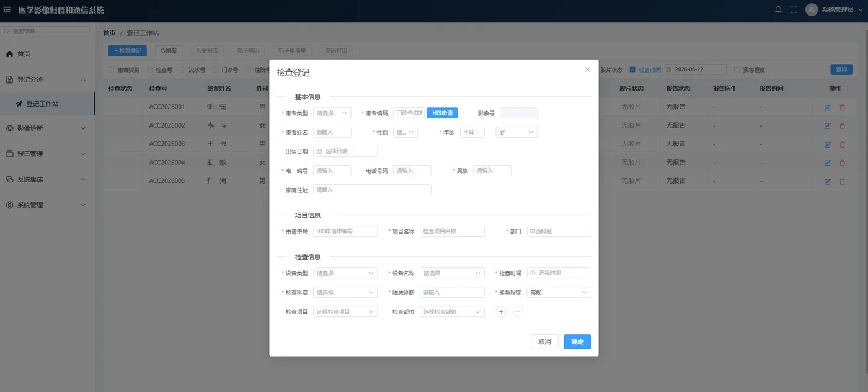Click the 系统集成 link icon in sidebar
Image resolution: width=868 pixels, height=392 pixels.
point(9,179)
